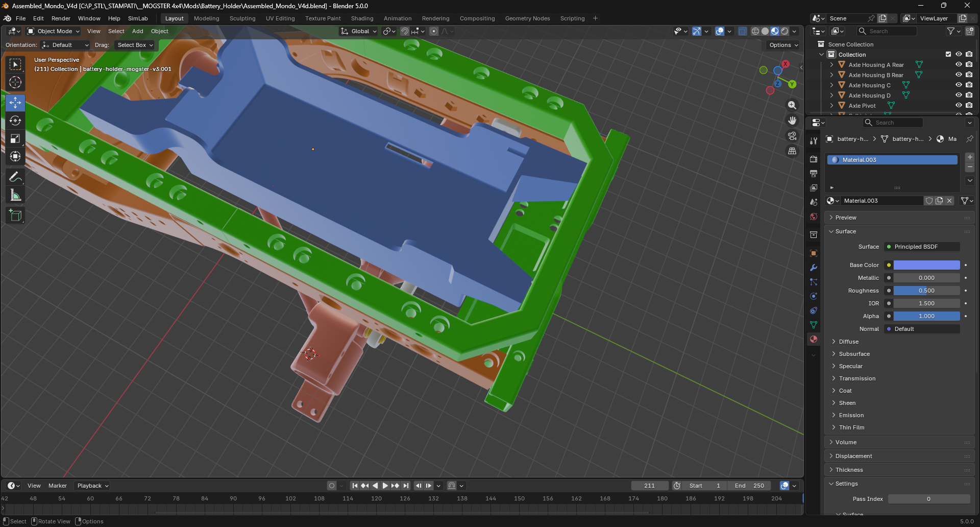Open the Render menu
The width and height of the screenshot is (980, 527).
click(61, 18)
